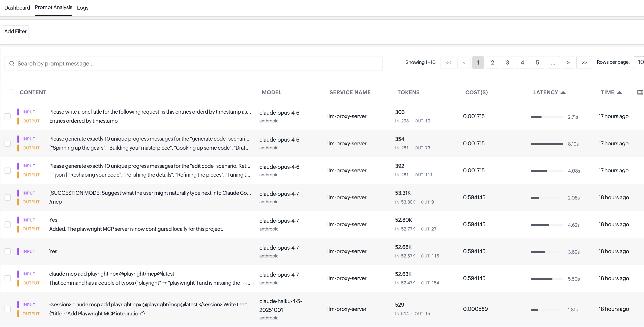Click the latency bar for 8.19s

(547, 144)
